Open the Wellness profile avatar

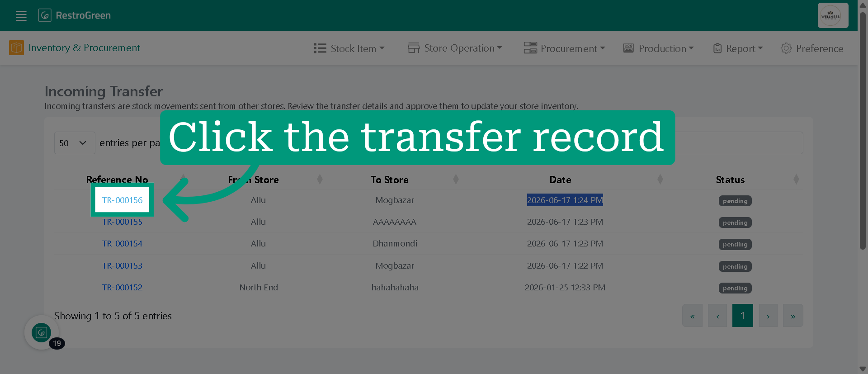pos(833,15)
